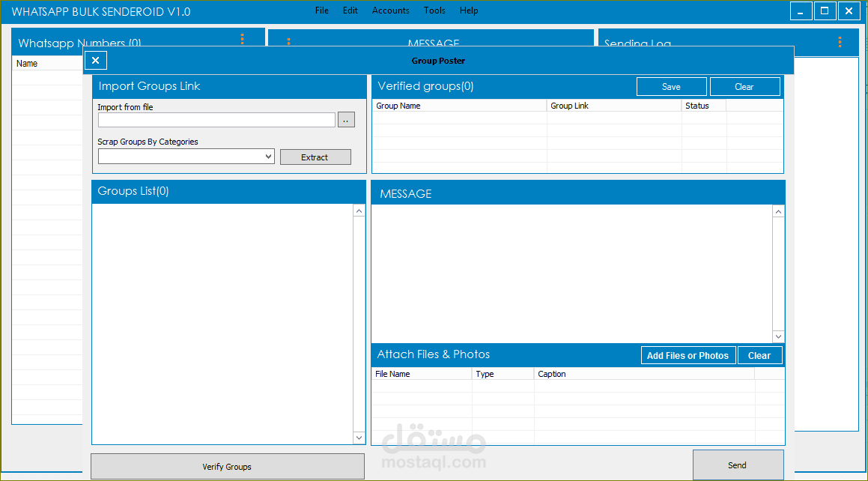The image size is (868, 481).
Task: Open the three-dot menu of Whatsapp Numbers panel
Action: (242, 39)
